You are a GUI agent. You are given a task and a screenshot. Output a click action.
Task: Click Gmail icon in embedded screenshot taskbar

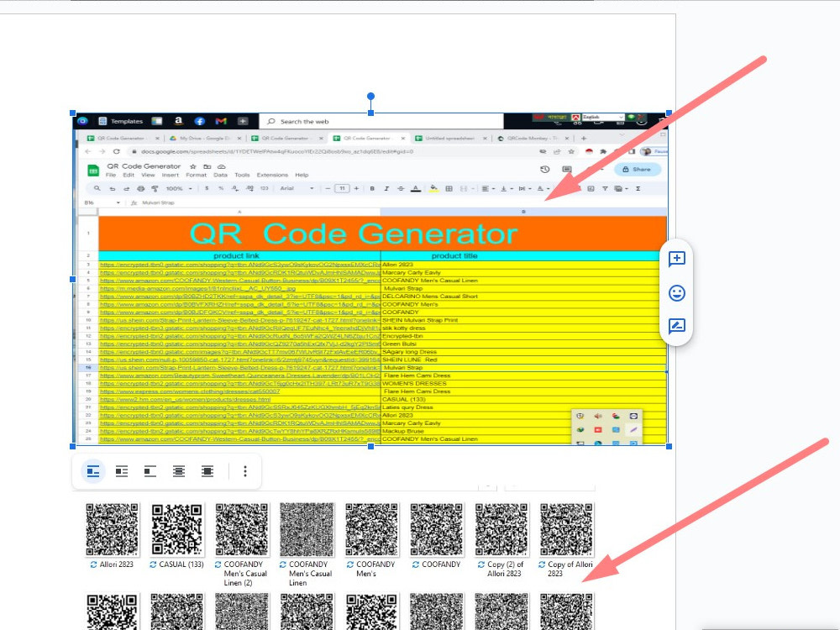click(x=221, y=122)
